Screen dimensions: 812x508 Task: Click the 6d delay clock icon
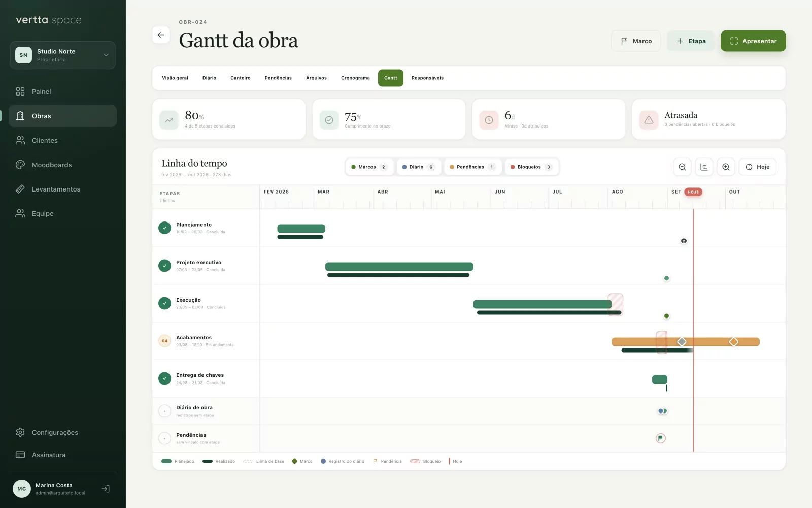pyautogui.click(x=489, y=120)
